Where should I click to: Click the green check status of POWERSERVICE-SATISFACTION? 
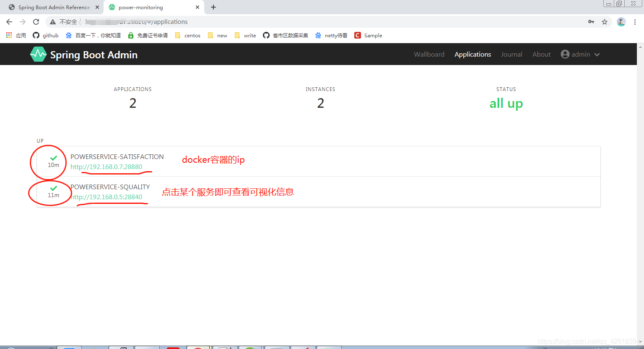click(53, 158)
